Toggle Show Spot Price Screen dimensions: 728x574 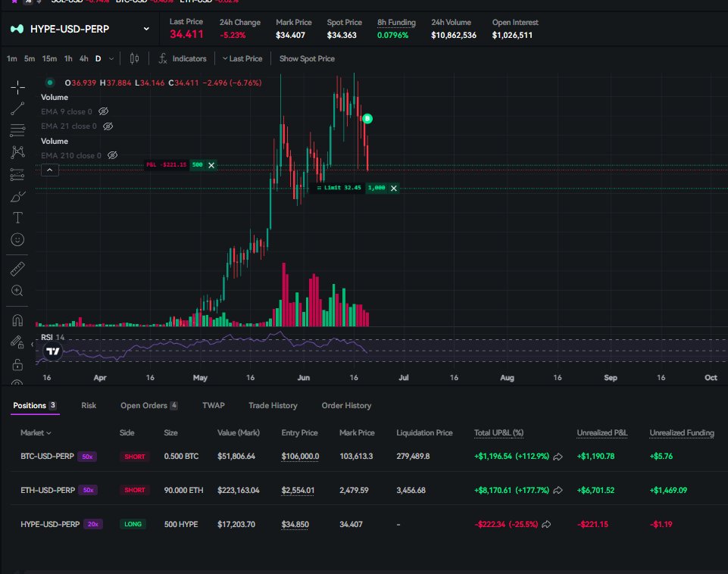[307, 58]
